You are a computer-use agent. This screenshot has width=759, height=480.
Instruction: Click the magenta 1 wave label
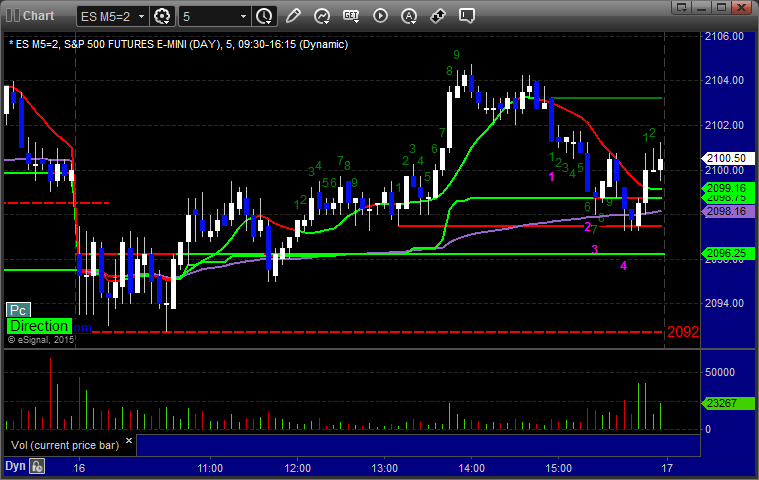pos(551,177)
